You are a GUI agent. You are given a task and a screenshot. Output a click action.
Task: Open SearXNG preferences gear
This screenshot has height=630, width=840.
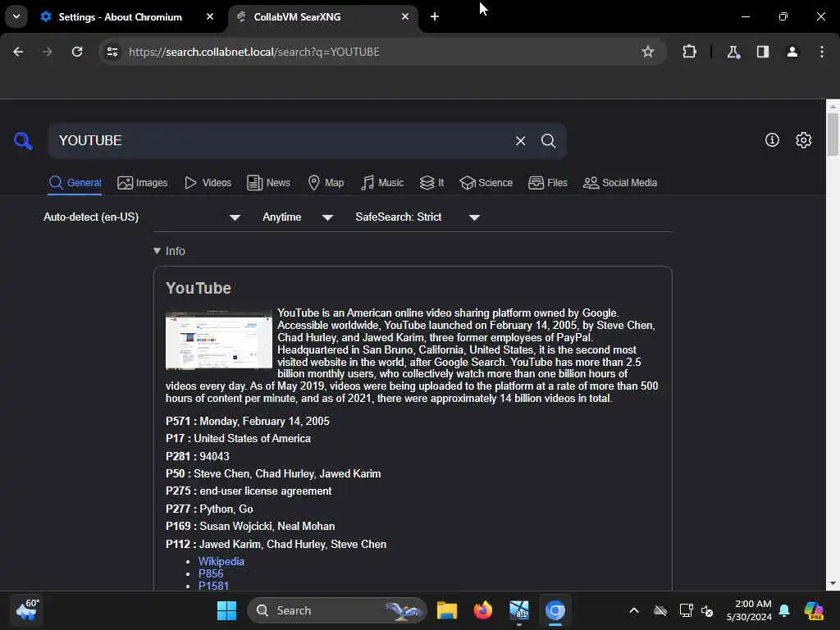tap(804, 139)
